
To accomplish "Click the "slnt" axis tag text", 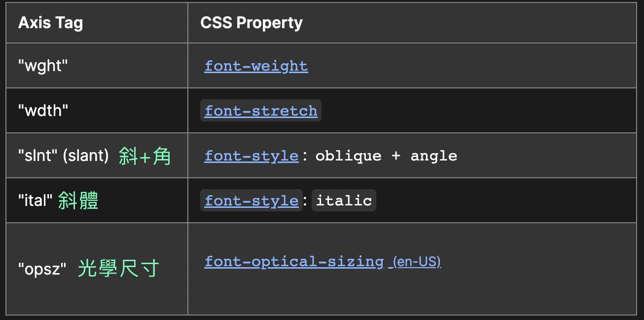I will 38,156.
